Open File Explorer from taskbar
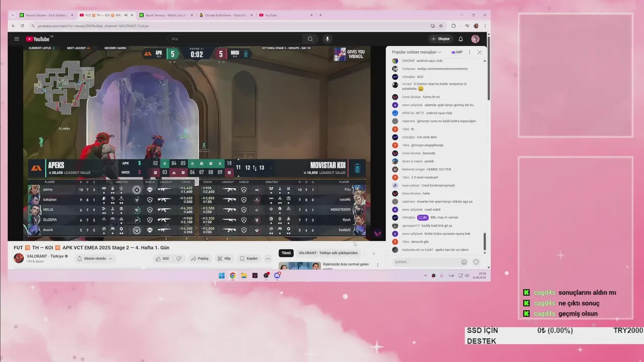The width and height of the screenshot is (644, 362). [244, 276]
